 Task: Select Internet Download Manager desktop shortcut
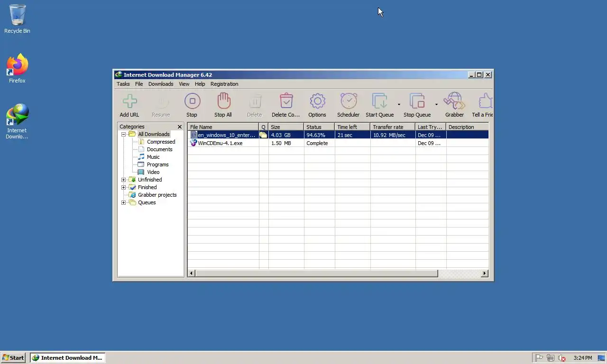pyautogui.click(x=17, y=122)
